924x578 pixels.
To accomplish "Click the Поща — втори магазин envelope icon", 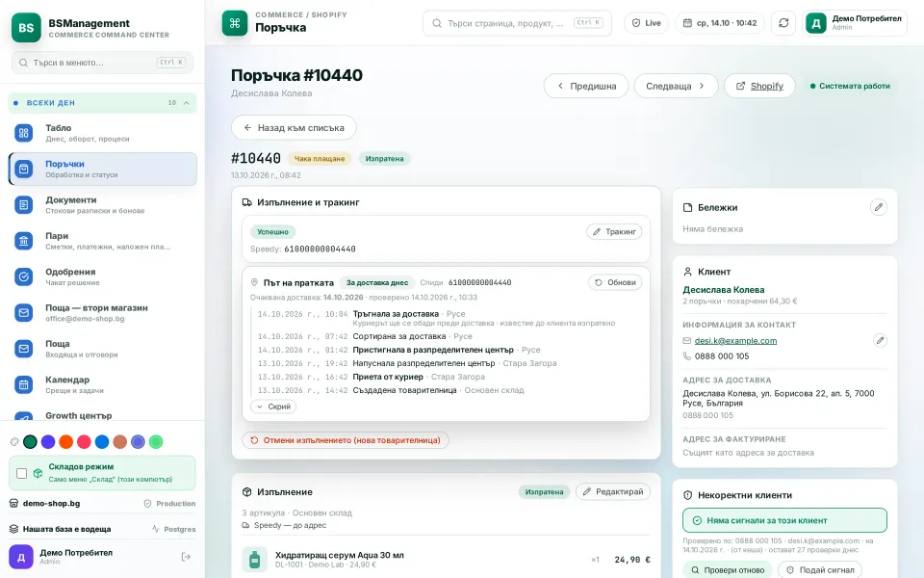I will pyautogui.click(x=23, y=312).
